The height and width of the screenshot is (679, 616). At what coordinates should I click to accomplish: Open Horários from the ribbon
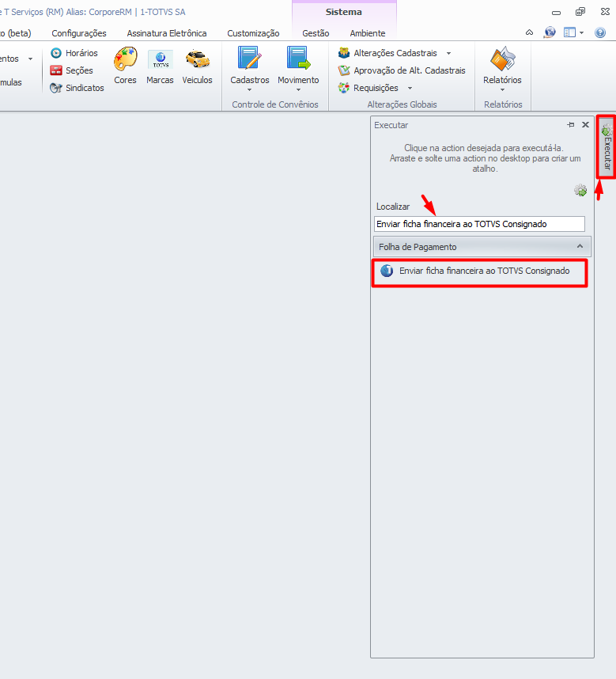74,53
